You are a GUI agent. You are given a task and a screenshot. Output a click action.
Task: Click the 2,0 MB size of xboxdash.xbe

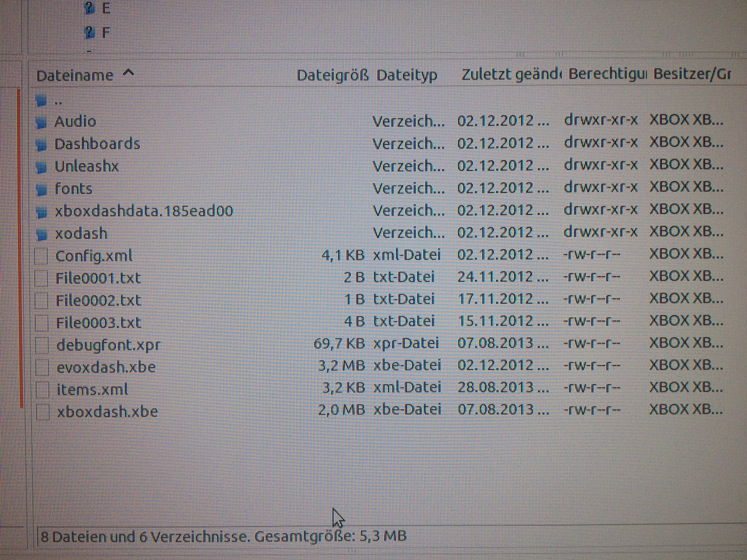[342, 410]
